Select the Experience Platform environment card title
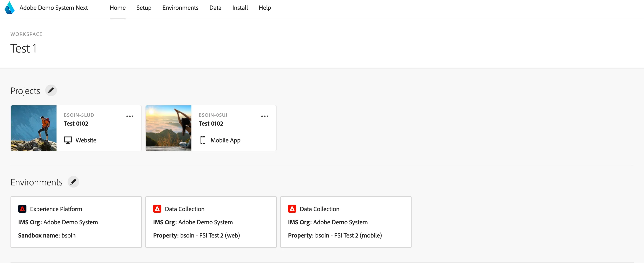 click(x=56, y=209)
